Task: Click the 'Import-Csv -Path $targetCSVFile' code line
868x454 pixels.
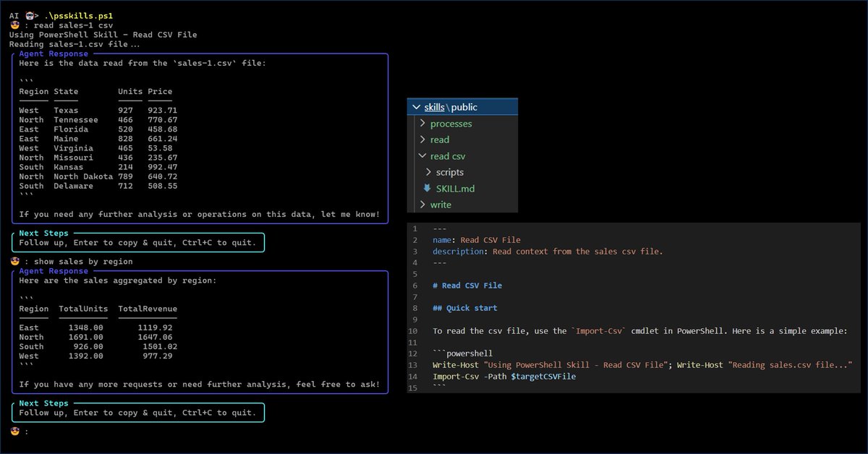Action: [504, 377]
